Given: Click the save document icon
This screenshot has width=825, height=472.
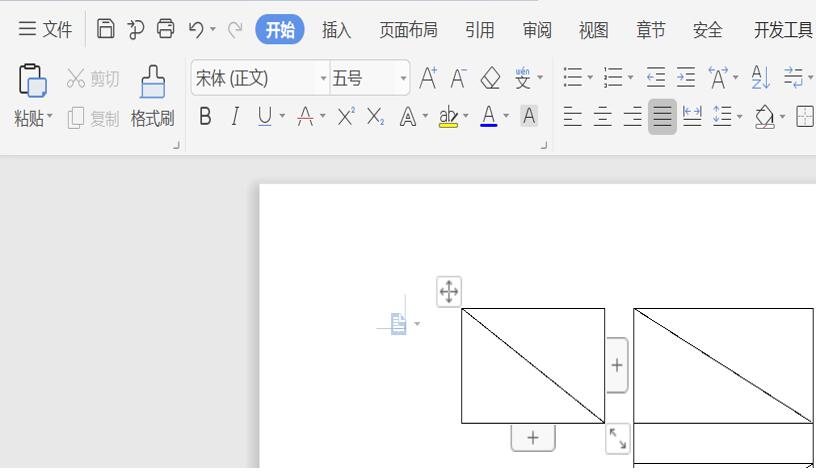Looking at the screenshot, I should coord(106,29).
